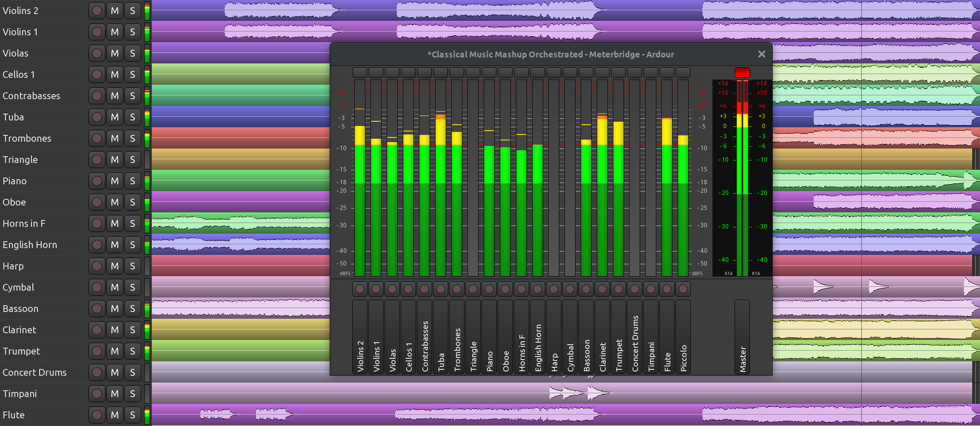Solo the Violins 1 track

click(x=133, y=32)
